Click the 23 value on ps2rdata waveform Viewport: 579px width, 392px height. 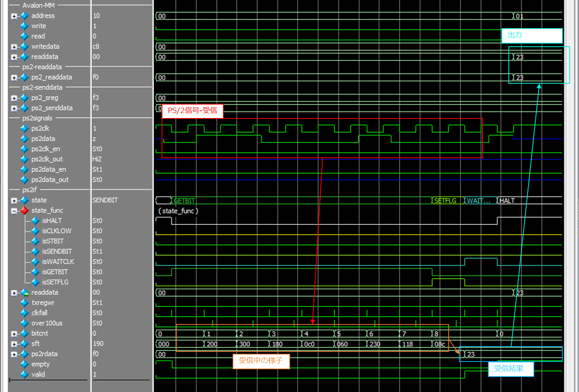point(471,354)
